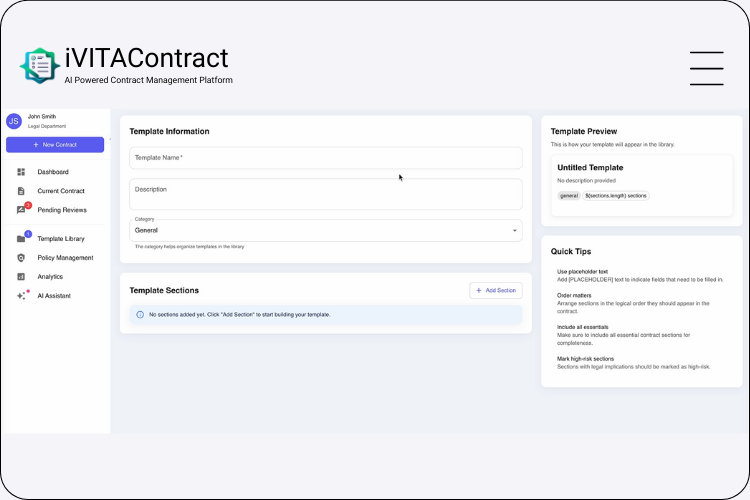
Task: Open the Category dropdown showing General
Action: (x=325, y=230)
